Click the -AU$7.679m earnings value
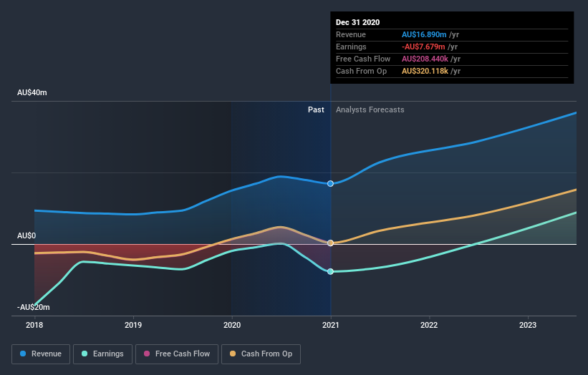 (423, 47)
